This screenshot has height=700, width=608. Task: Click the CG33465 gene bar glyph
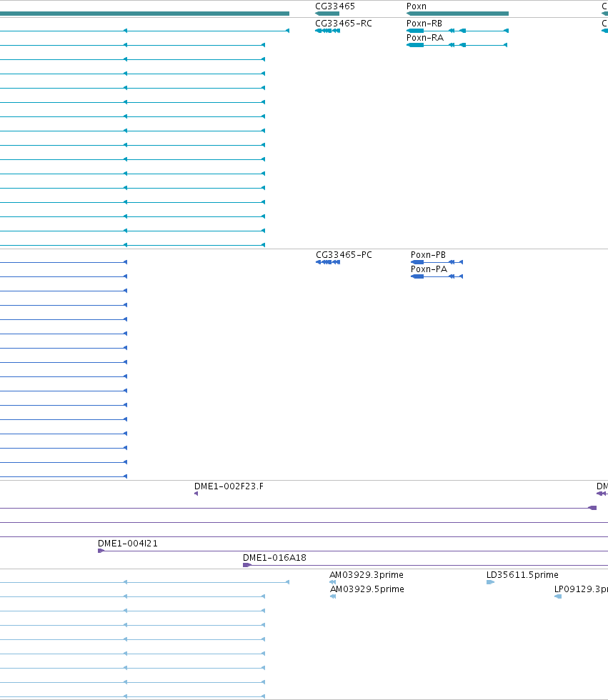tap(327, 14)
